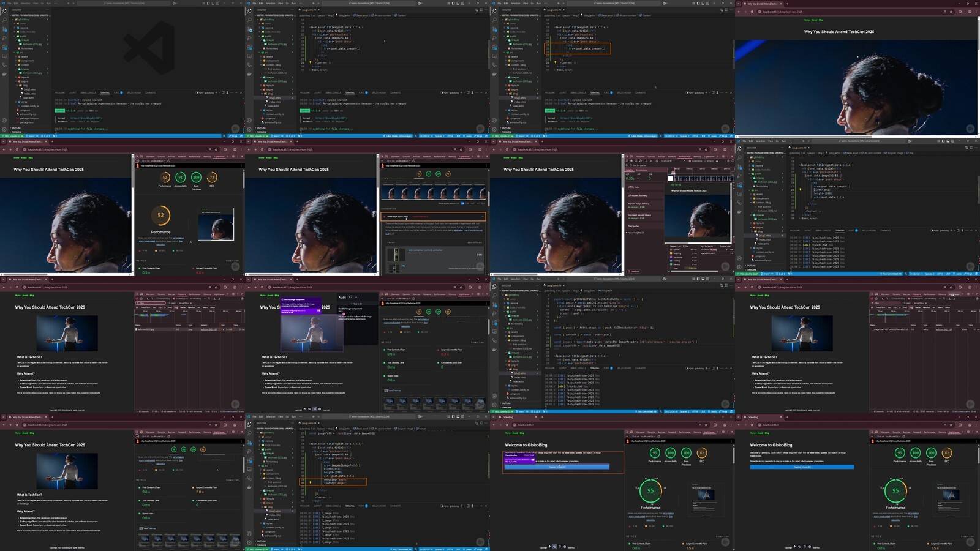Click zoom magnifier icon in score-52 browser address bar
This screenshot has width=980, height=551.
tap(210, 149)
